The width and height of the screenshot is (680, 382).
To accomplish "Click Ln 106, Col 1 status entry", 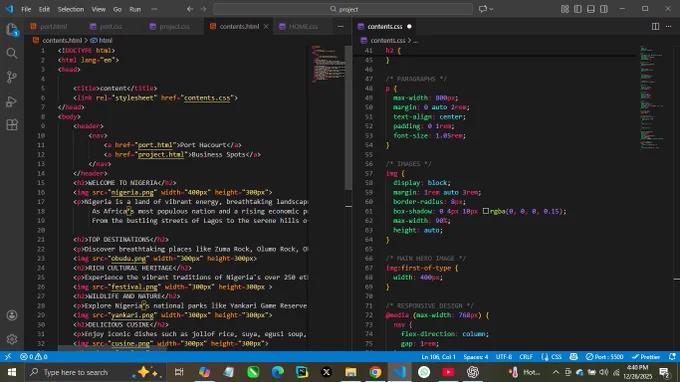I will click(x=438, y=357).
